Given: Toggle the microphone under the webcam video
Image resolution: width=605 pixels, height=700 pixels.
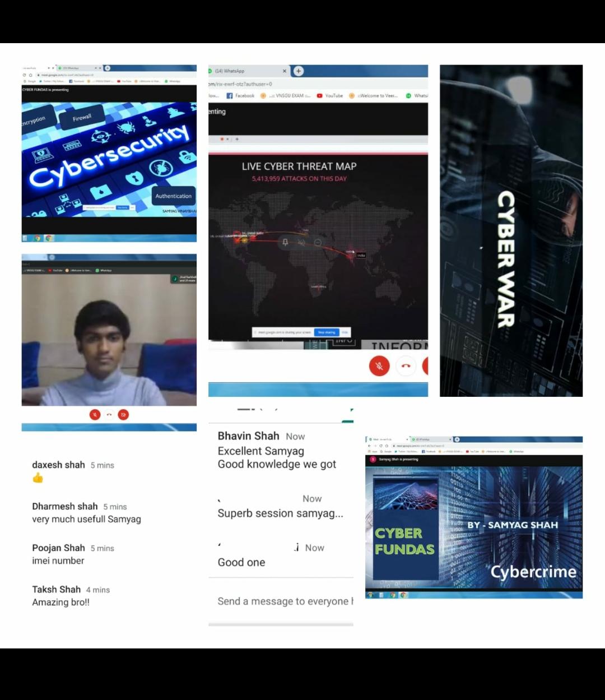Looking at the screenshot, I should tap(95, 415).
